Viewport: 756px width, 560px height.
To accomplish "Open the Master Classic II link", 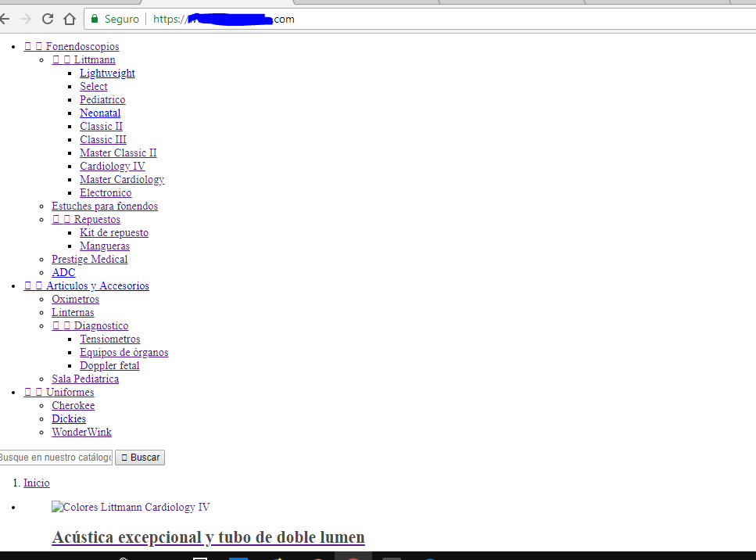I will click(118, 153).
